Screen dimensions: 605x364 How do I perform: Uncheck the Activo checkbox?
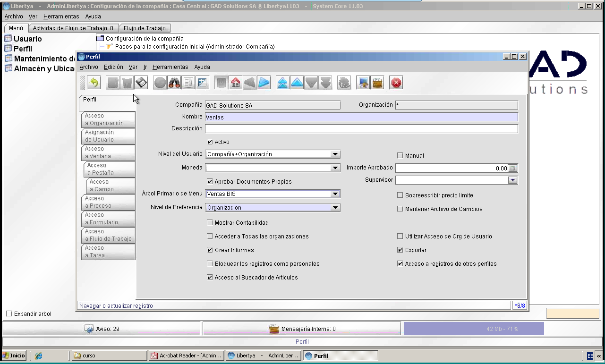(210, 142)
